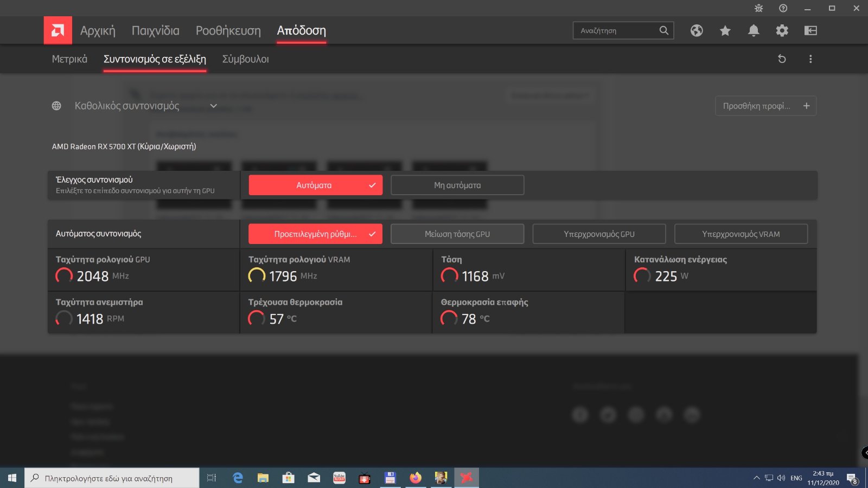Click the 78 °C junction temperature value
868x488 pixels.
point(469,319)
